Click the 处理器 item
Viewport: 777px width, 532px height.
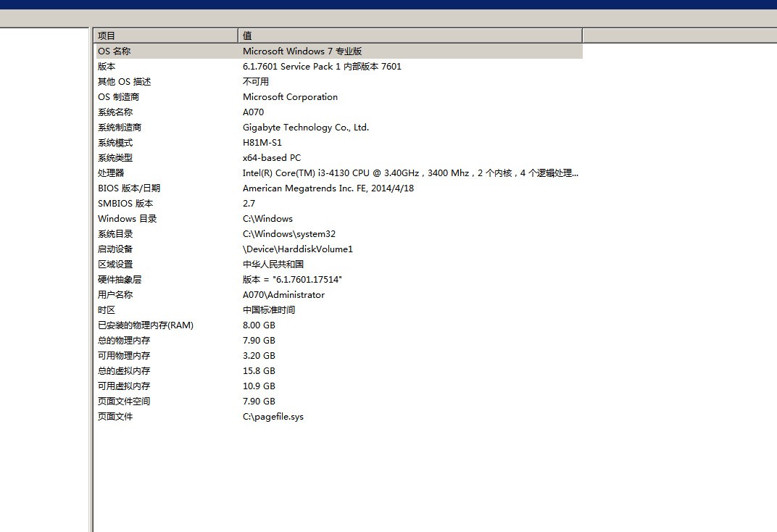(111, 173)
